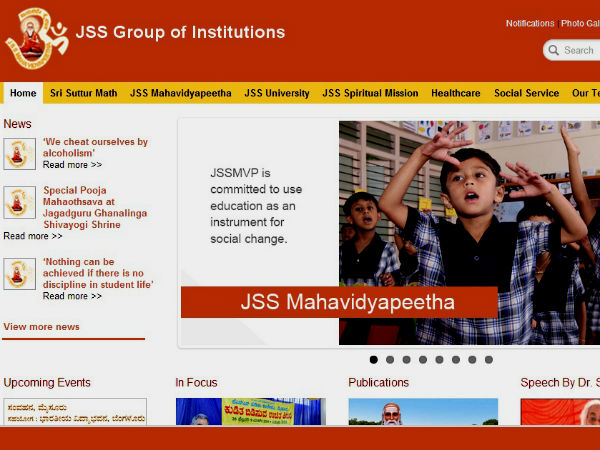Open the Home menu tab
Screen dimensions: 600x450
pyautogui.click(x=23, y=93)
